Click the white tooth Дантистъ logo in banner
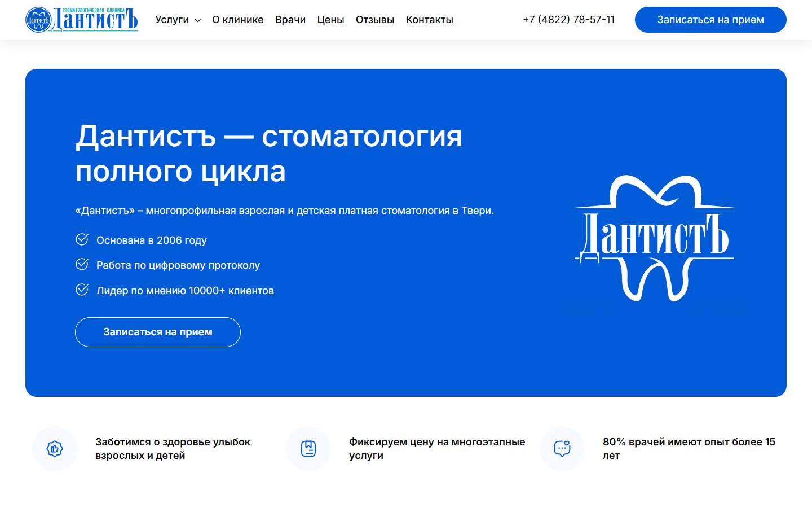Image resolution: width=812 pixels, height=508 pixels. tap(654, 238)
